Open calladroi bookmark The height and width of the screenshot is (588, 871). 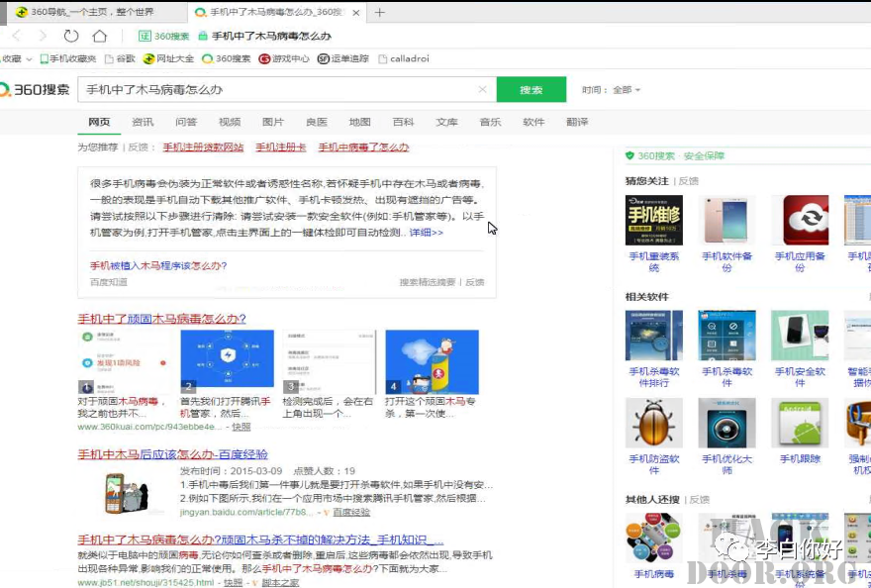pos(403,58)
